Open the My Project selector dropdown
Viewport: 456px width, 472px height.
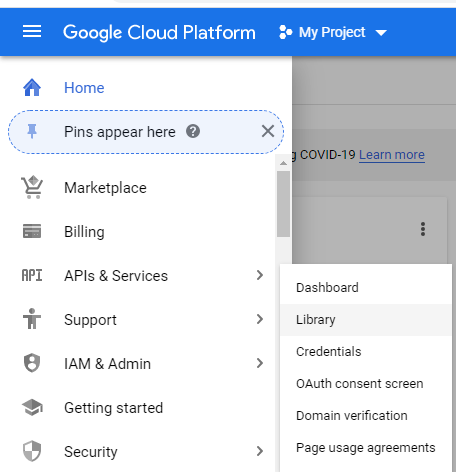(333, 32)
